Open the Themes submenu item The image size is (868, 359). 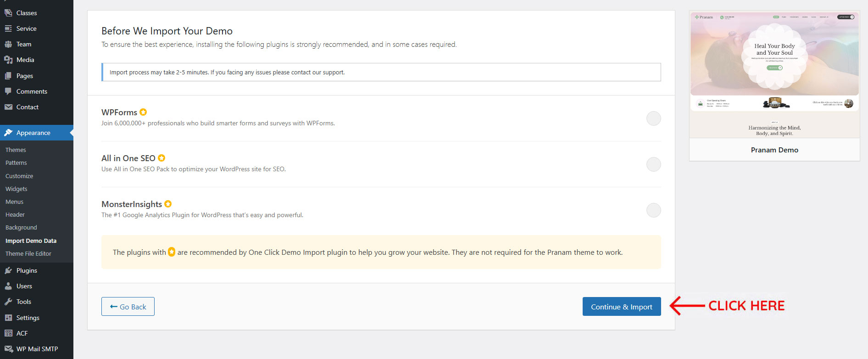tap(16, 150)
